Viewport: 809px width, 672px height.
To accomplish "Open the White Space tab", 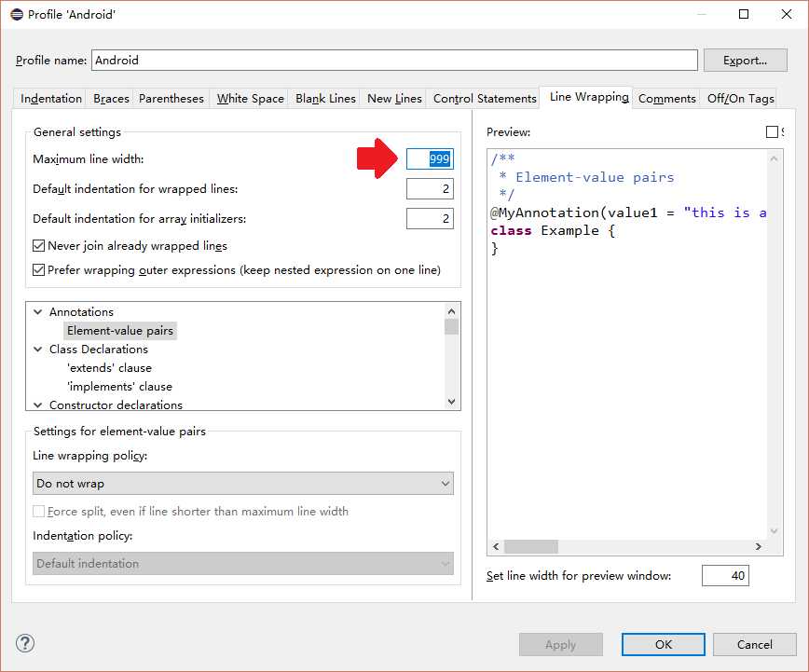I will 250,98.
